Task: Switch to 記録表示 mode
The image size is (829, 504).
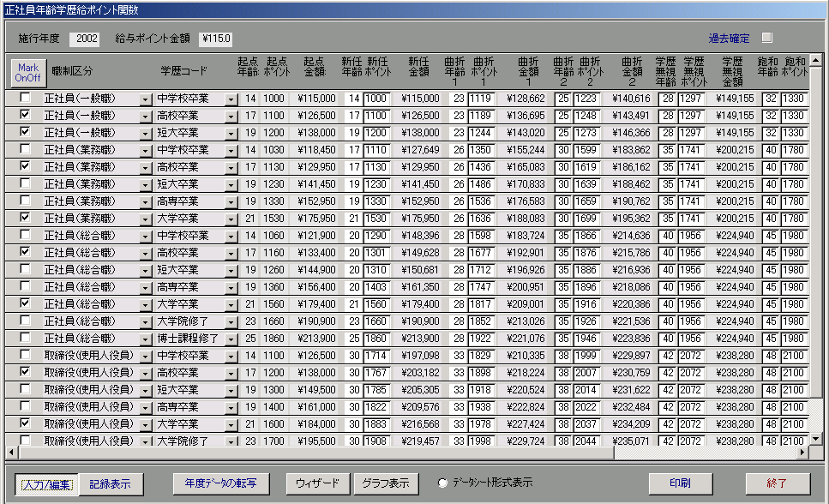Action: [x=111, y=484]
